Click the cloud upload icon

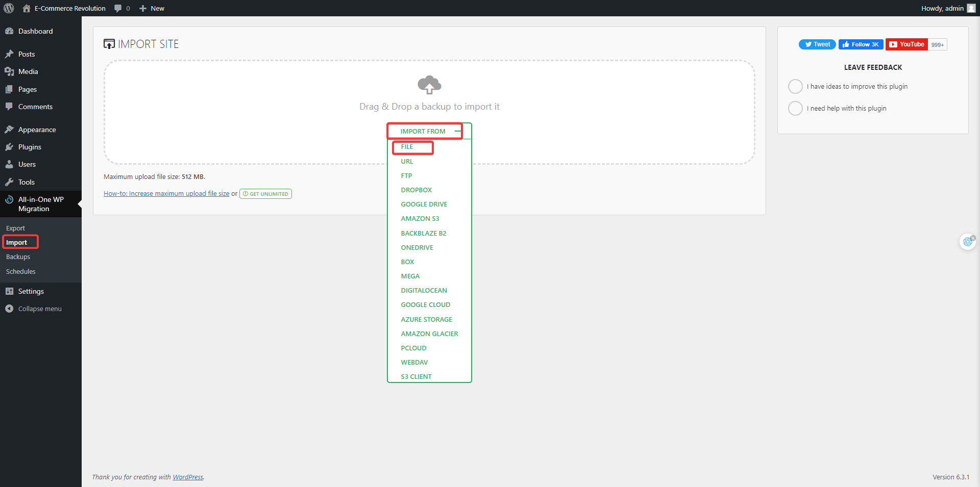(429, 85)
